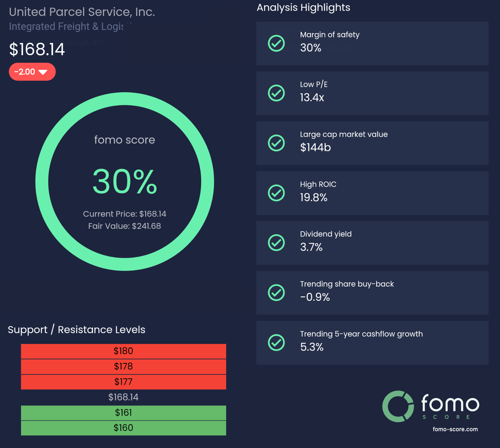Select the $177 resistance level bar

coord(123,382)
